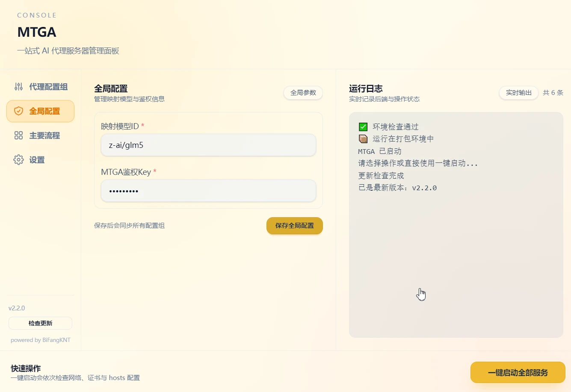Click the sliders icon beside 代理配置组
Screen dimensions: 571x392
point(18,87)
